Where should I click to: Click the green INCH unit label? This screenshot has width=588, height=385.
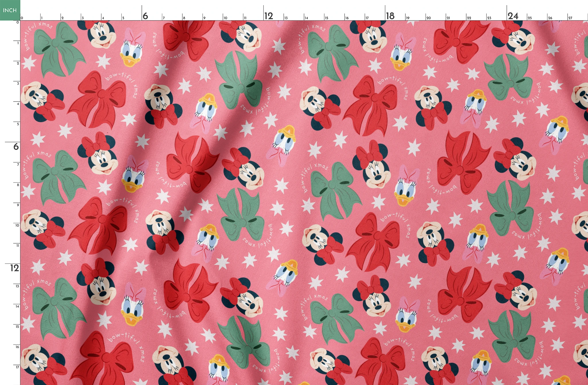coord(10,10)
